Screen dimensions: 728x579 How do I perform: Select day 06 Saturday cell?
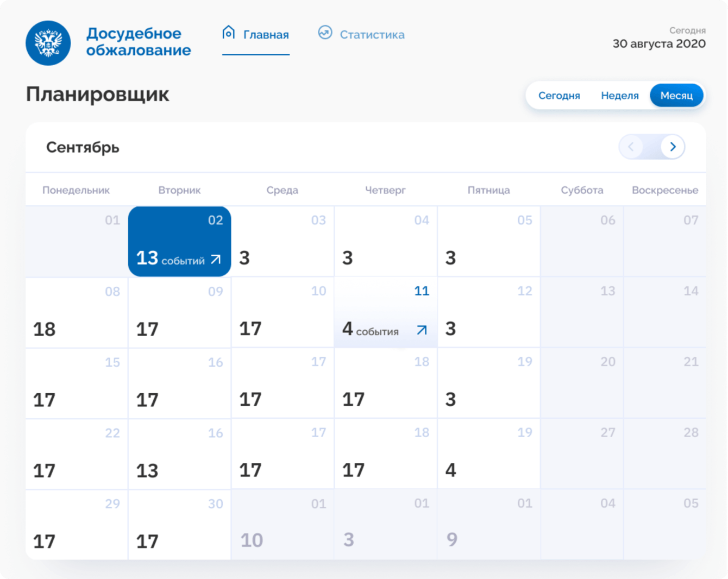coord(582,241)
